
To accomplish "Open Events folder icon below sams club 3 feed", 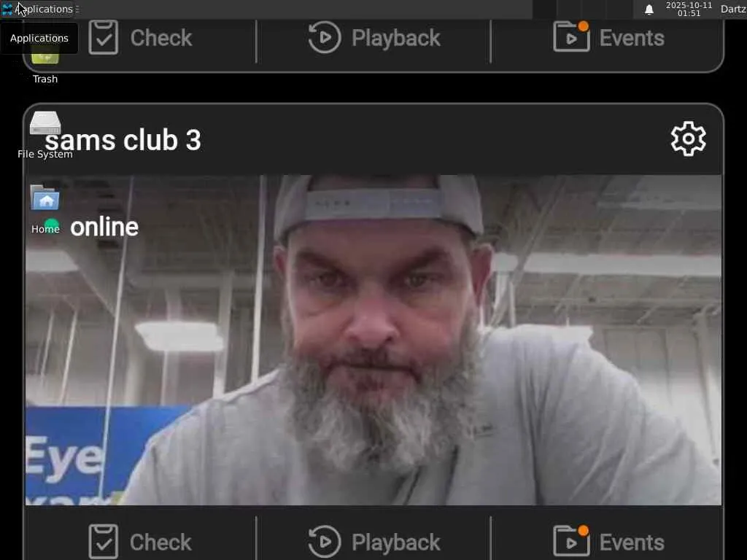I will point(572,542).
